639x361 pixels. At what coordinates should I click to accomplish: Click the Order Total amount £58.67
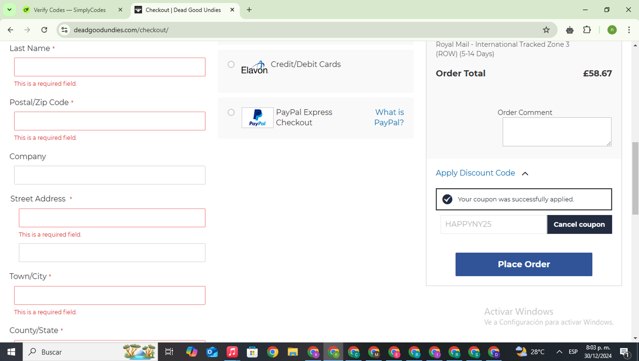pos(597,73)
